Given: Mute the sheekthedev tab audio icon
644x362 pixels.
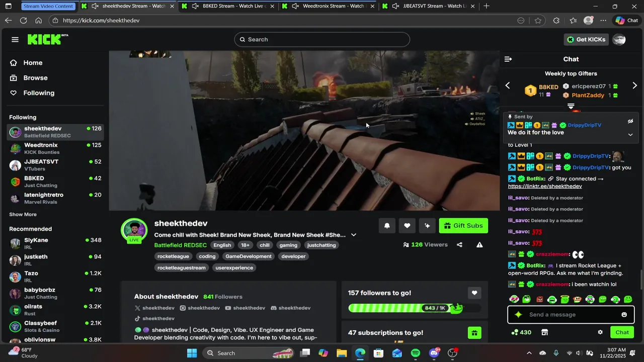Looking at the screenshot, I should point(95,6).
